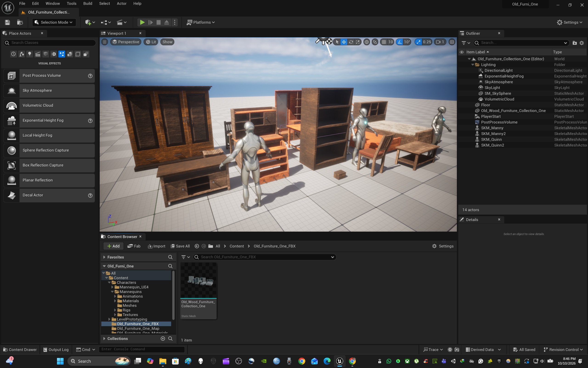Screen dimensions: 588x368
Task: Open the Revision Control dropdown
Action: (563, 350)
